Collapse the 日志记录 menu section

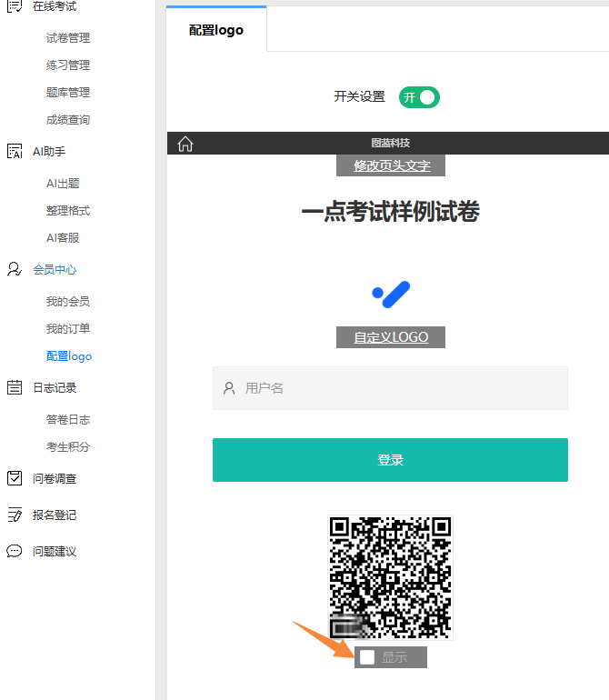pyautogui.click(x=55, y=387)
